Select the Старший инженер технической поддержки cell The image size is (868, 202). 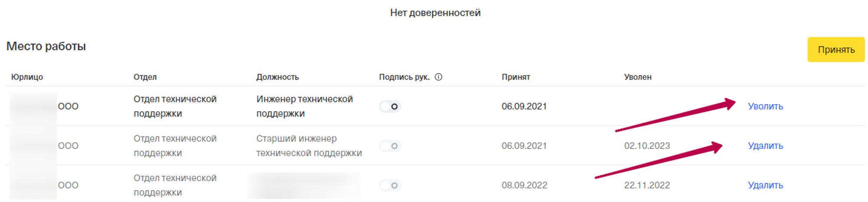tap(309, 146)
